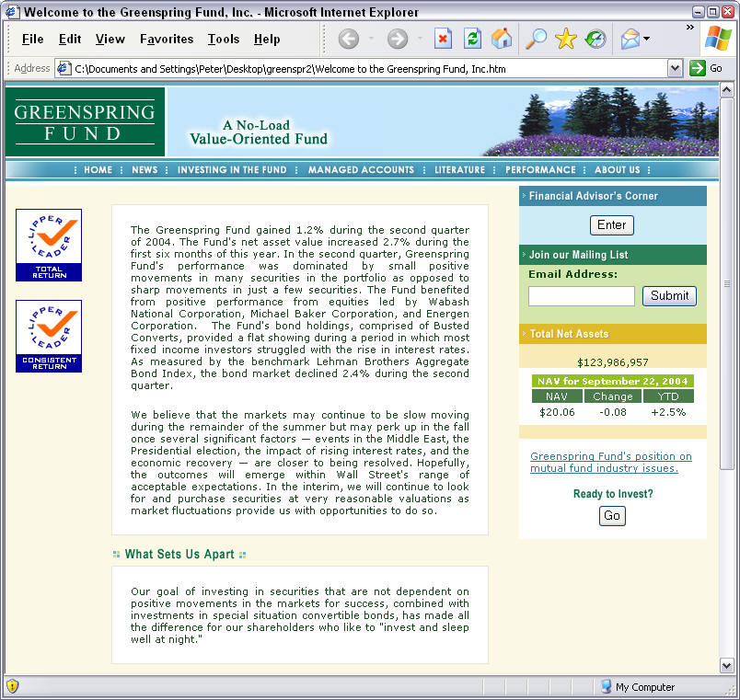Click Lipper Leader Consistent Return badge
Viewport: 740px width, 700px height.
point(49,337)
